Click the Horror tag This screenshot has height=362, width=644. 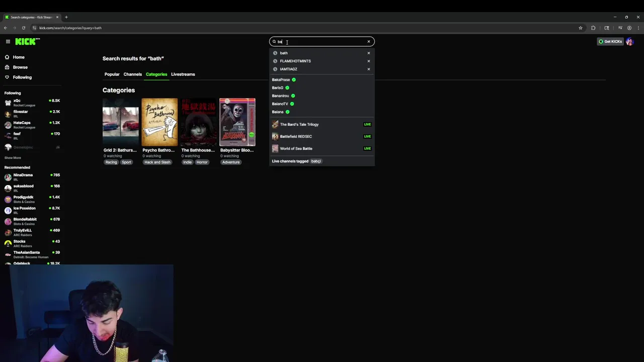[x=202, y=162]
